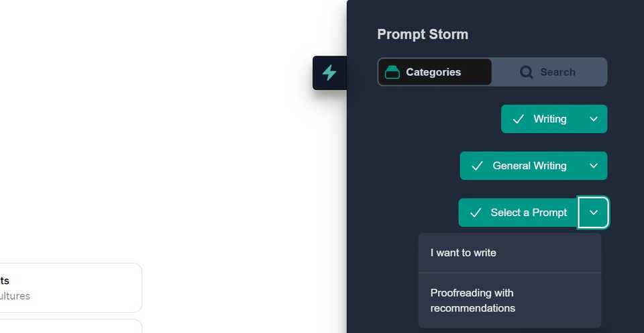Click the Writing category button label
The image size is (644, 333).
pos(549,119)
